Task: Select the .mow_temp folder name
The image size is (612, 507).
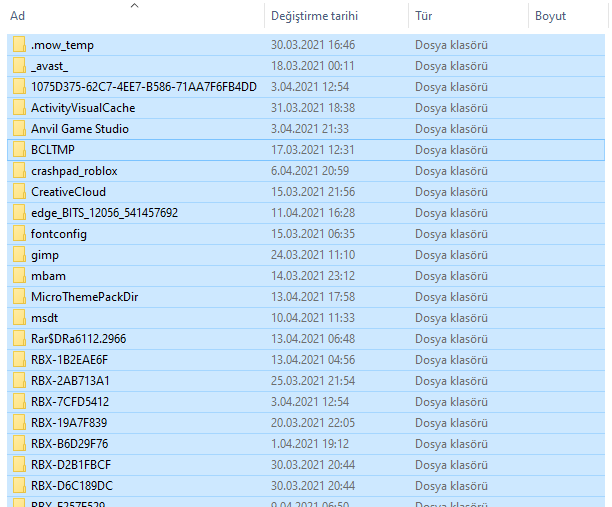Action: [62, 45]
